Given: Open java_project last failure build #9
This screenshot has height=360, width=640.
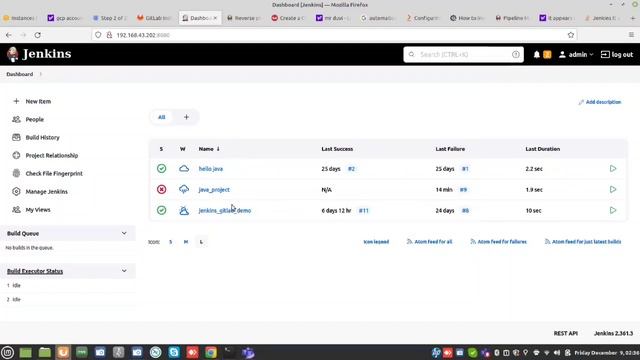Looking at the screenshot, I should (463, 189).
